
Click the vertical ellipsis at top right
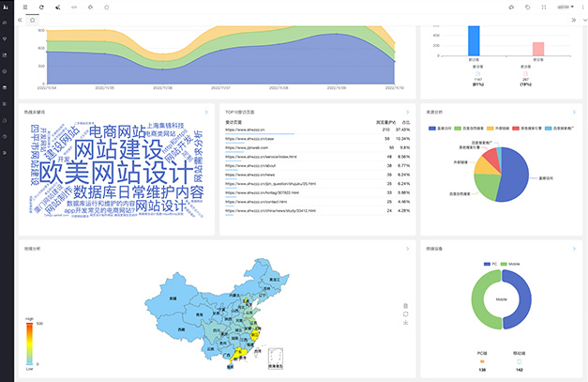click(x=580, y=7)
